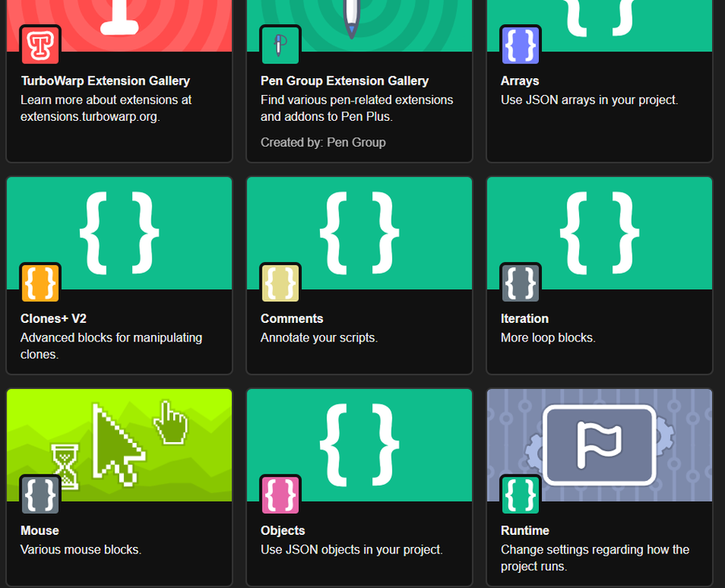Click the gray Iteration braces icon
This screenshot has height=588, width=725.
(520, 283)
